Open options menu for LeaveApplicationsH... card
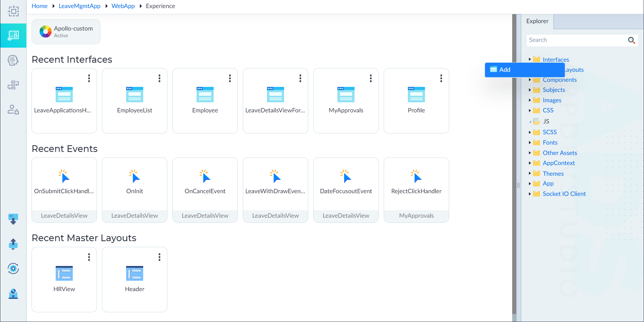Image resolution: width=644 pixels, height=322 pixels. pyautogui.click(x=89, y=78)
